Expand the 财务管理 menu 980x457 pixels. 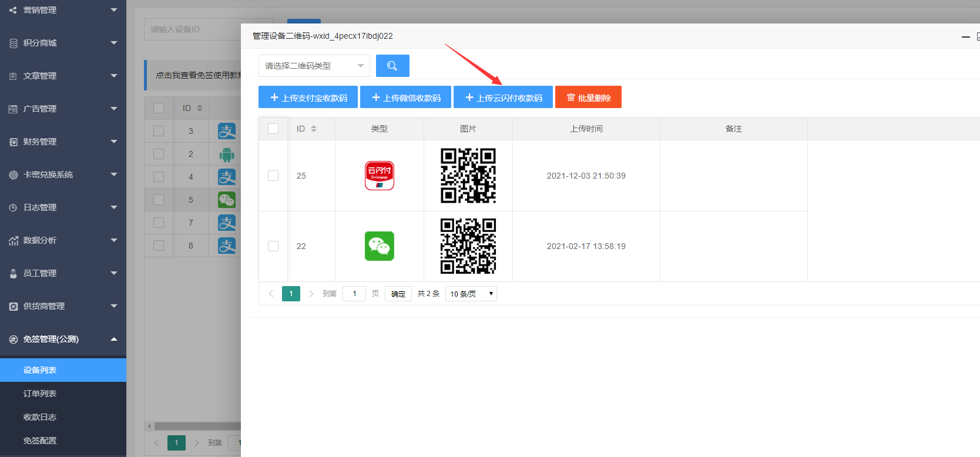pyautogui.click(x=114, y=142)
